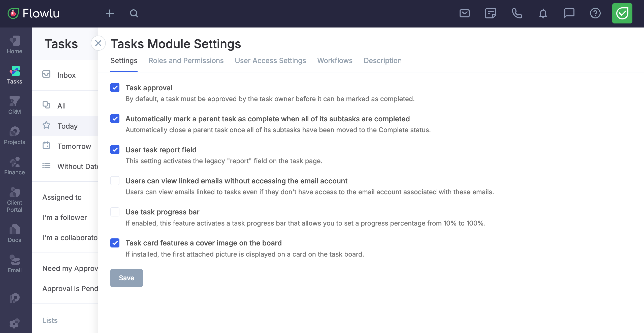
Task: Open the chat messages icon
Action: 569,13
